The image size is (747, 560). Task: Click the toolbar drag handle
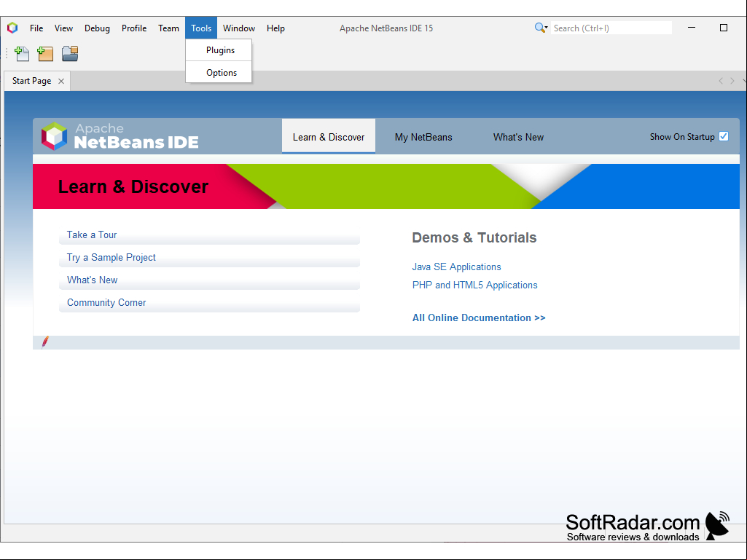(x=7, y=53)
